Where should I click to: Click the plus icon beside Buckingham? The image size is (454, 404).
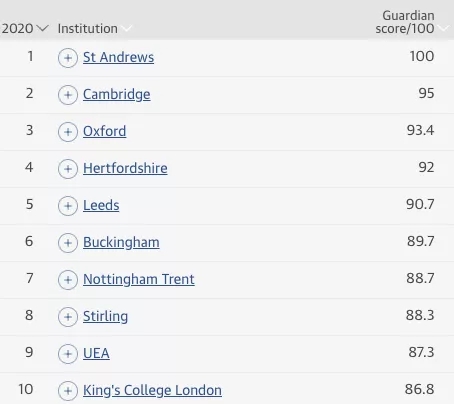(68, 243)
